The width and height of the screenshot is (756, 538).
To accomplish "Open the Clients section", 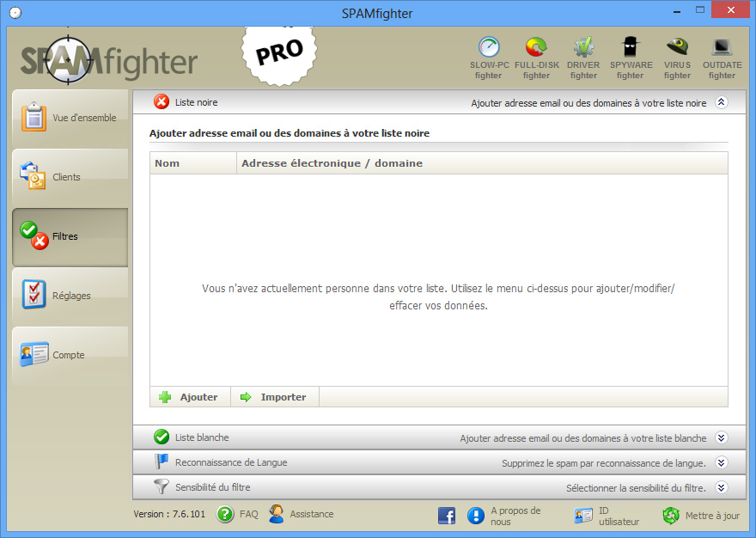I will click(70, 177).
